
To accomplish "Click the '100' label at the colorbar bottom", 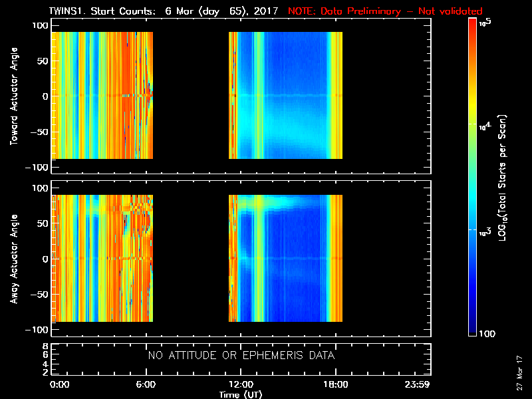I will (487, 334).
